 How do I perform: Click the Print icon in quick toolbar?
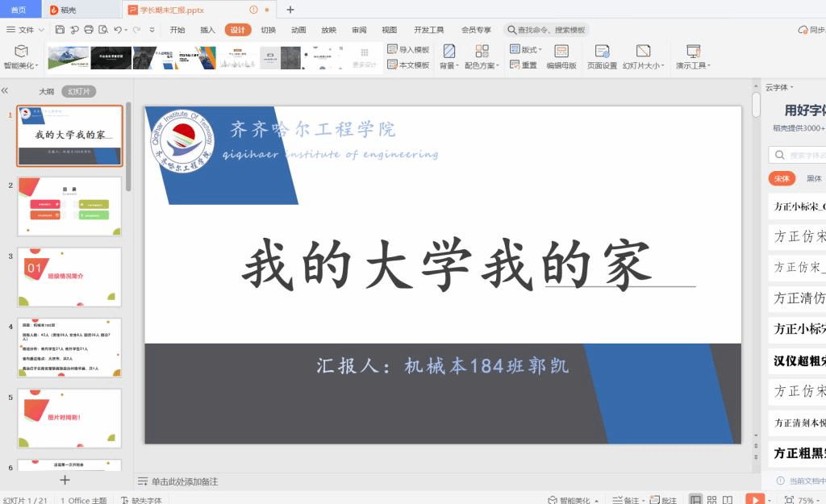pyautogui.click(x=89, y=30)
